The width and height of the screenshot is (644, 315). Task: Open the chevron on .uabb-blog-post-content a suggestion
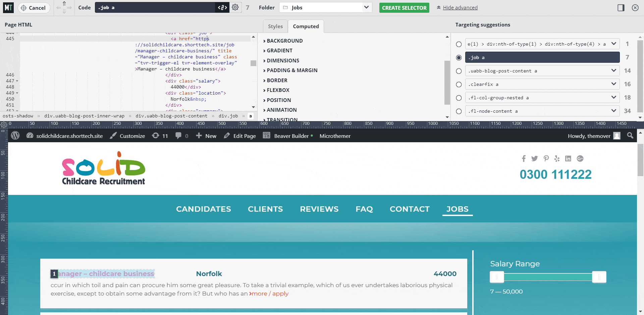click(614, 70)
